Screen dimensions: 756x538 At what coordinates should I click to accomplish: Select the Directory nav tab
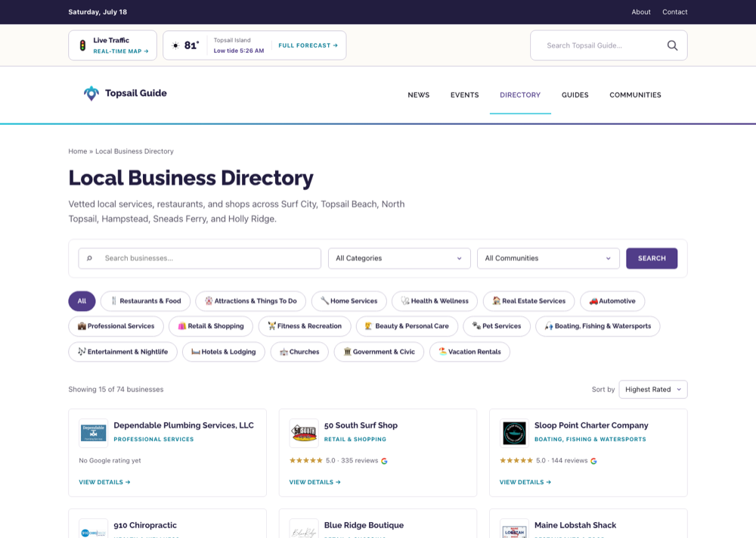[520, 95]
